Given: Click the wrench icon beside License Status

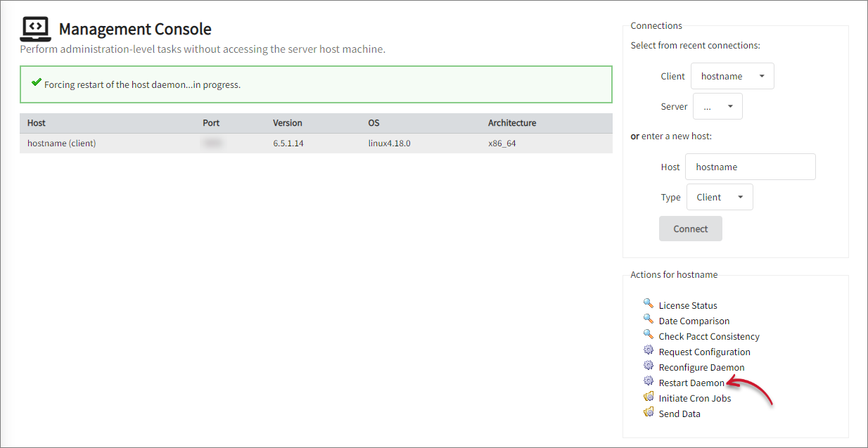Looking at the screenshot, I should click(649, 304).
